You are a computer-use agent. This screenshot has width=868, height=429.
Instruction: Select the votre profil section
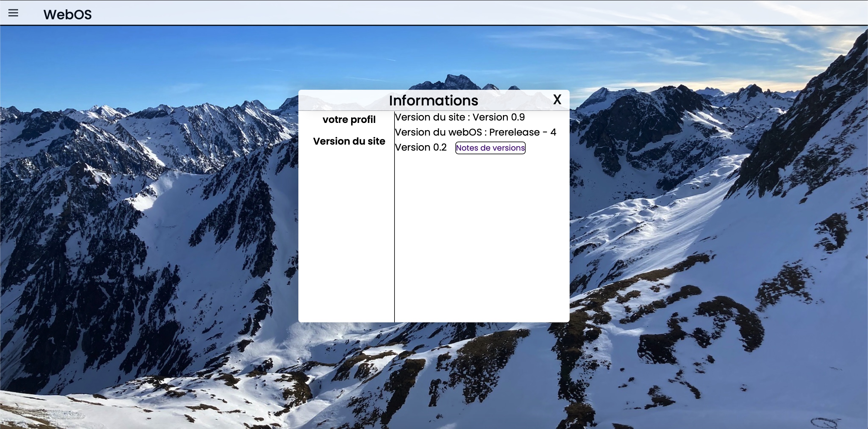pyautogui.click(x=349, y=120)
